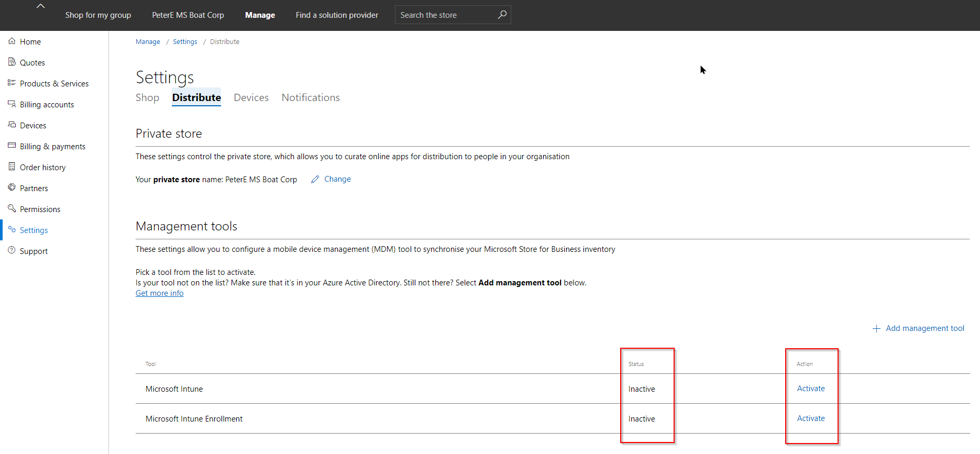Click Inactive status of Intune Enrollment row

pos(642,419)
